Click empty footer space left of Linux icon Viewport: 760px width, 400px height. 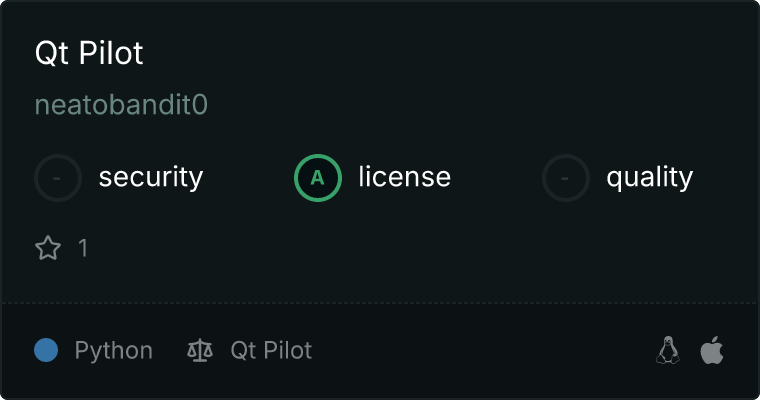500,350
